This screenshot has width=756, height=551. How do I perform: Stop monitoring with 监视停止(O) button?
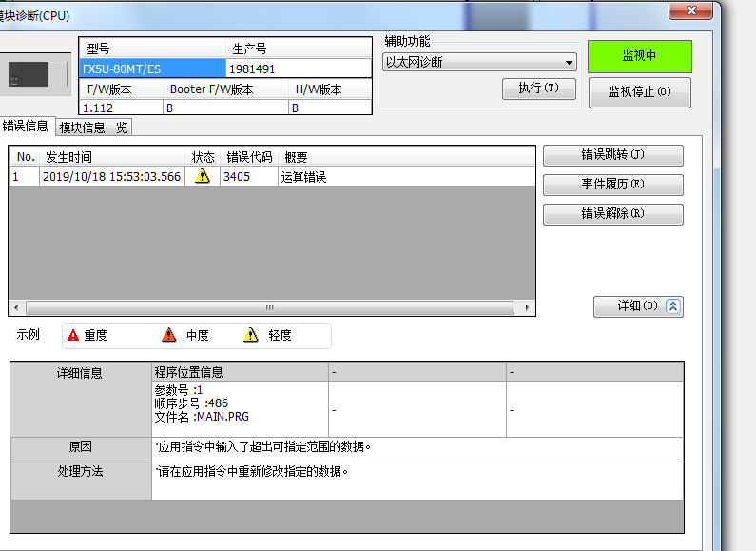(x=639, y=92)
